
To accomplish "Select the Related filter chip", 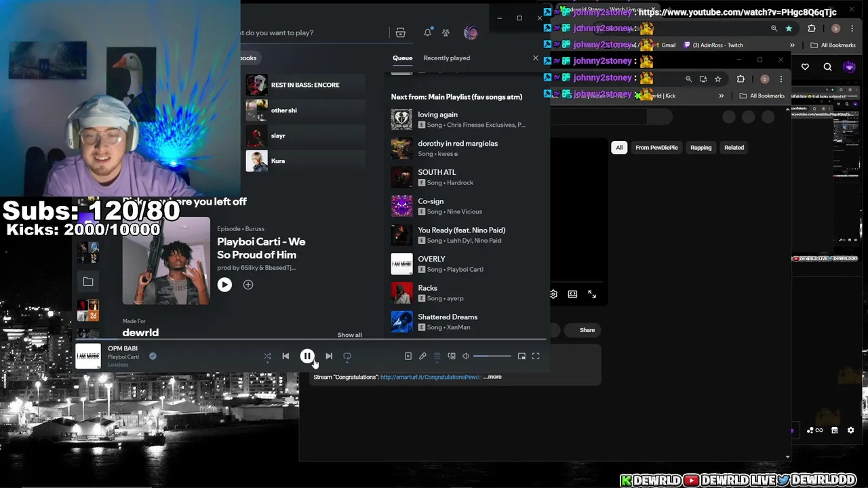I will [x=734, y=147].
